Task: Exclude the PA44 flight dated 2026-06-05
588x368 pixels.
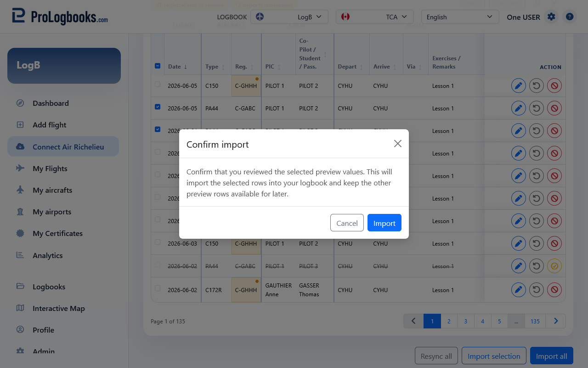Action: click(x=554, y=108)
